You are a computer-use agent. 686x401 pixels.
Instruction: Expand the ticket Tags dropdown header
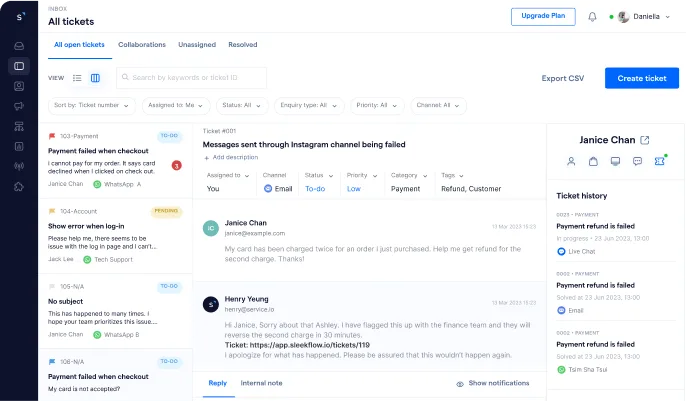(452, 175)
